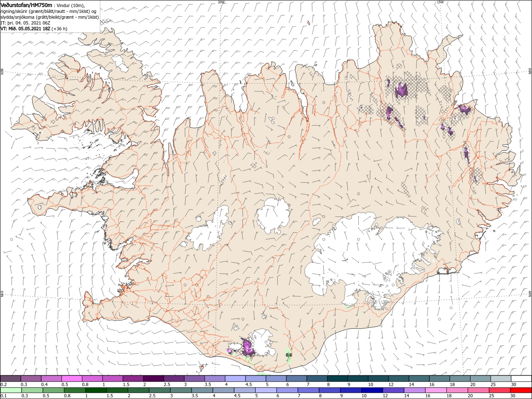Screen dimensions: 532x399
Task: Click the slate blue 6 swatch in upper legend
Action: coord(297,379)
